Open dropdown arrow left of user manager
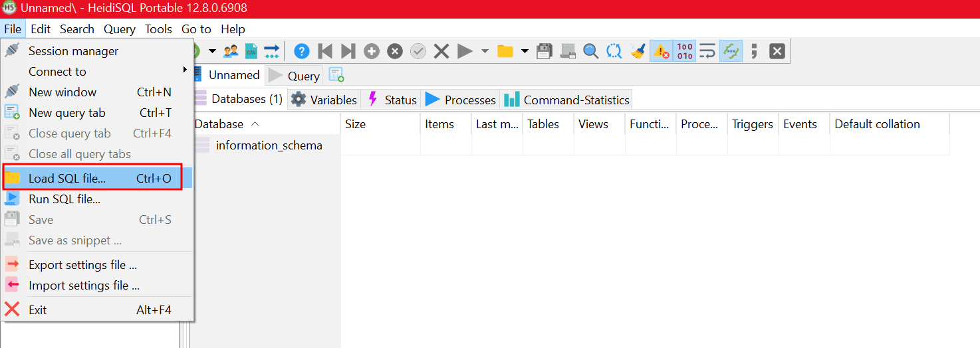The height and width of the screenshot is (348, 980). 212,51
